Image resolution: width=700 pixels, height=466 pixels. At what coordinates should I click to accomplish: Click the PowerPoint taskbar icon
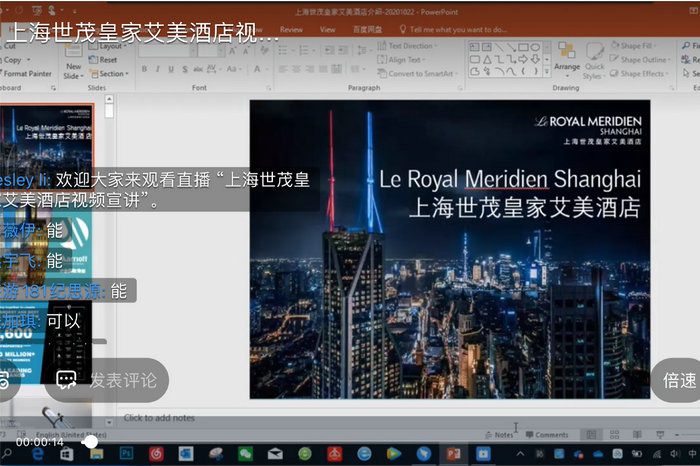coord(453,454)
